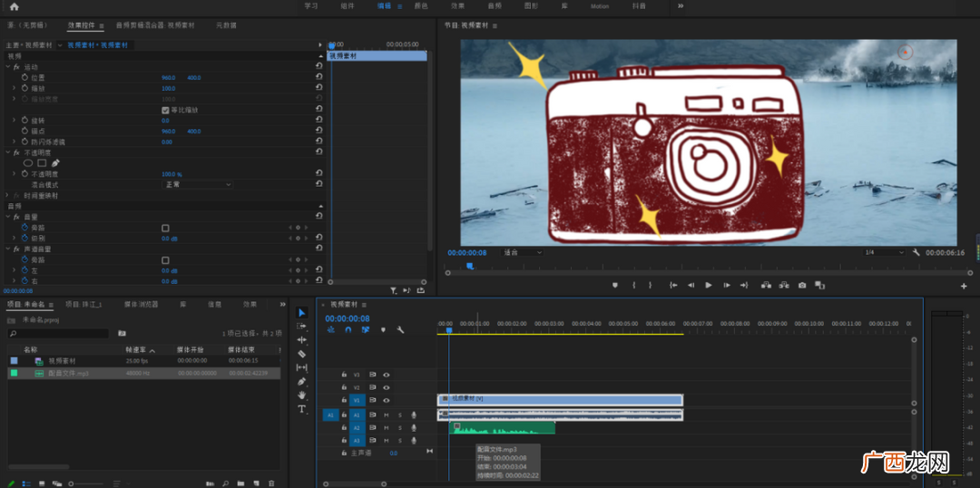This screenshot has width=980, height=488.
Task: Play the program monitor
Action: click(708, 285)
